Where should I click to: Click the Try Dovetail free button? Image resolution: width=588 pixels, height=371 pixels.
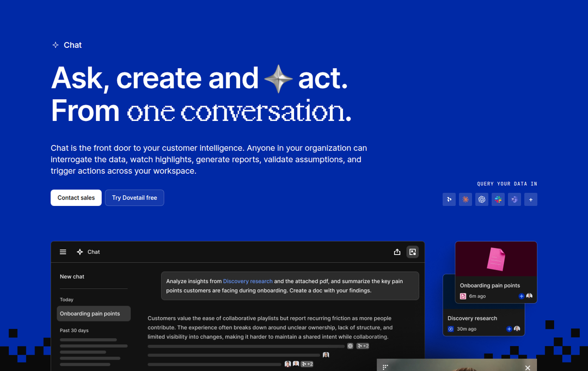[x=134, y=198]
